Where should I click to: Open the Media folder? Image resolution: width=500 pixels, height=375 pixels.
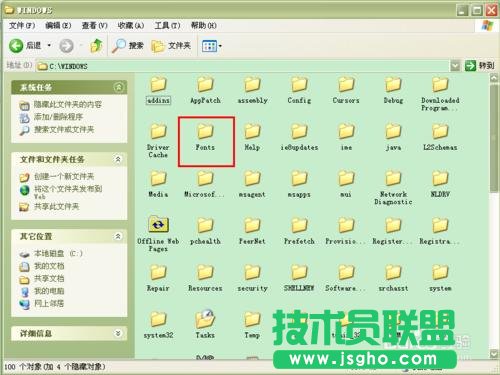click(x=158, y=184)
